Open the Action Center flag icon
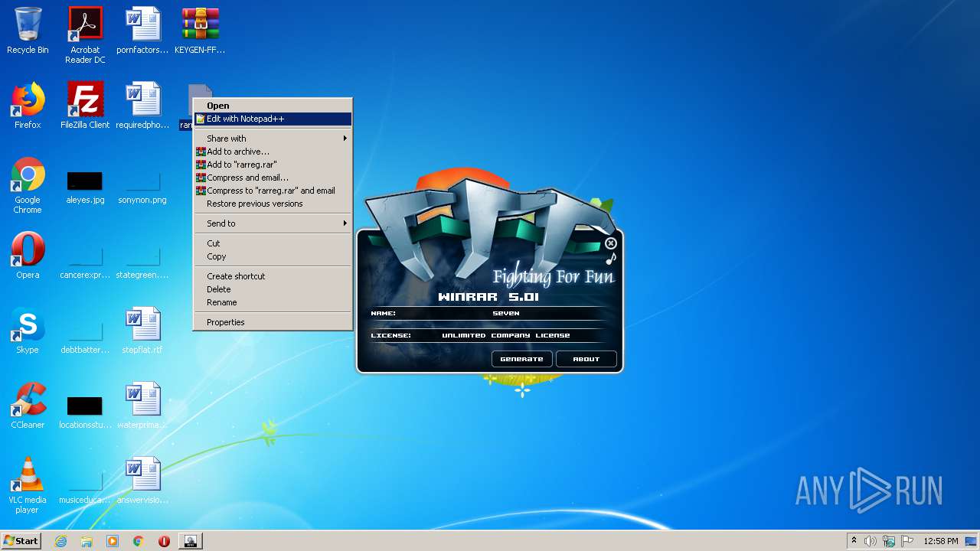The image size is (980, 551). (906, 541)
